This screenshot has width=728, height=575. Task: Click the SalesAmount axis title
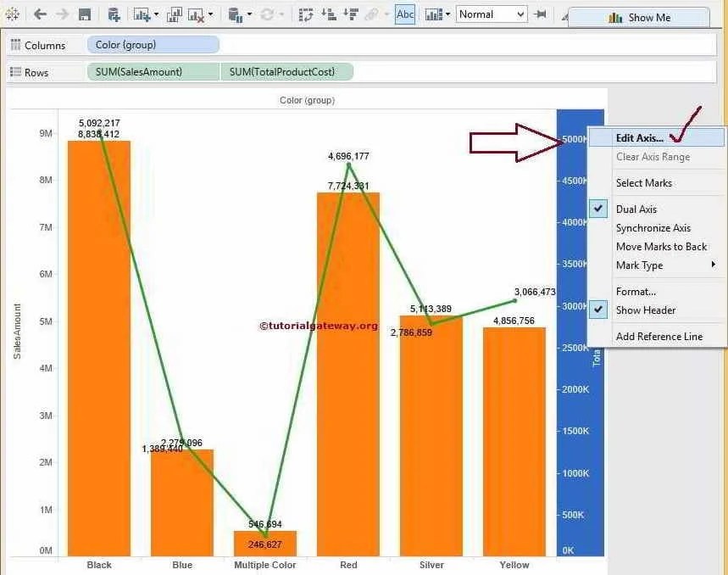[x=17, y=331]
